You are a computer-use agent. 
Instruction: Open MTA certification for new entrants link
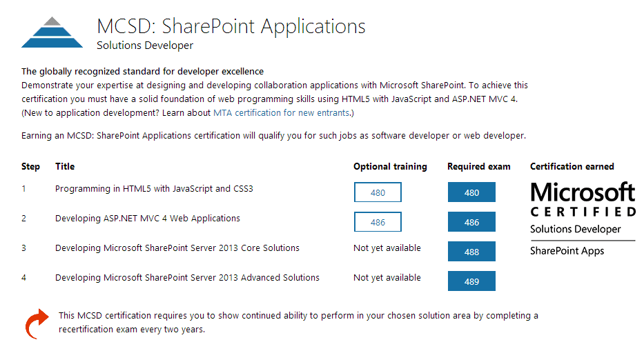282,113
